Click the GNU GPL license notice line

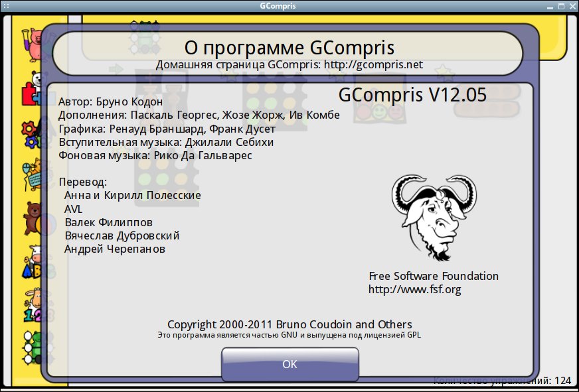pos(289,335)
